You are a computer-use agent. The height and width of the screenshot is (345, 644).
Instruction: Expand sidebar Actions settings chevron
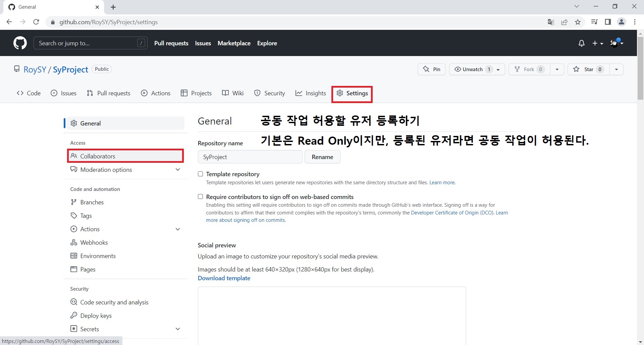coord(178,229)
